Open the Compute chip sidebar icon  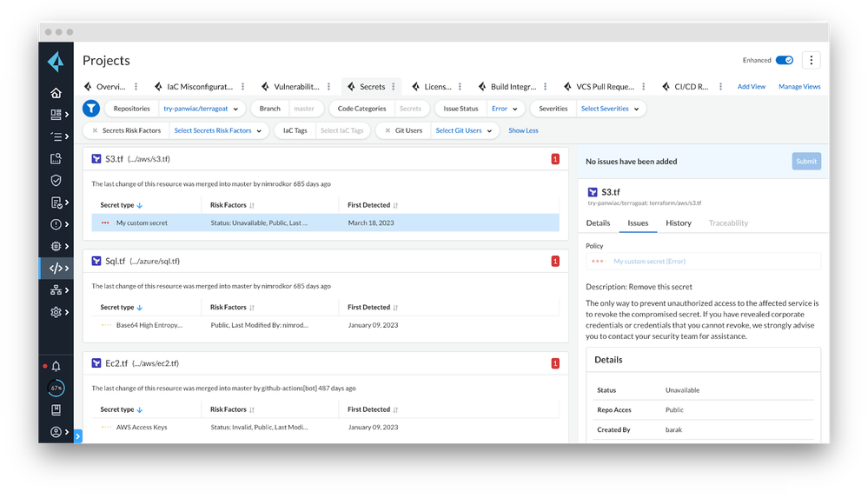point(56,246)
